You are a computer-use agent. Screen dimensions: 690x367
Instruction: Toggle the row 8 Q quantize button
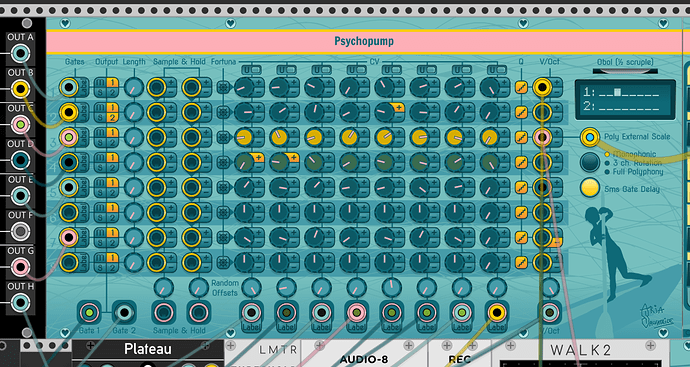pyautogui.click(x=521, y=263)
